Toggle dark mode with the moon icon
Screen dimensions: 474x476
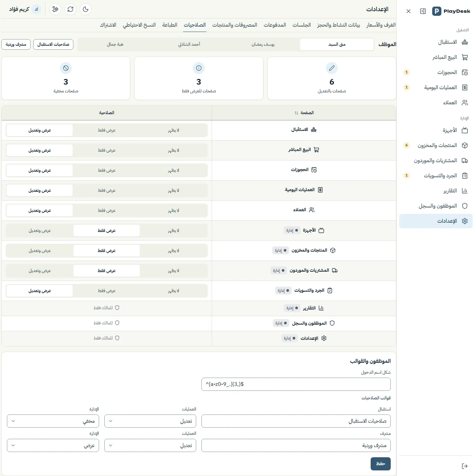(x=86, y=9)
